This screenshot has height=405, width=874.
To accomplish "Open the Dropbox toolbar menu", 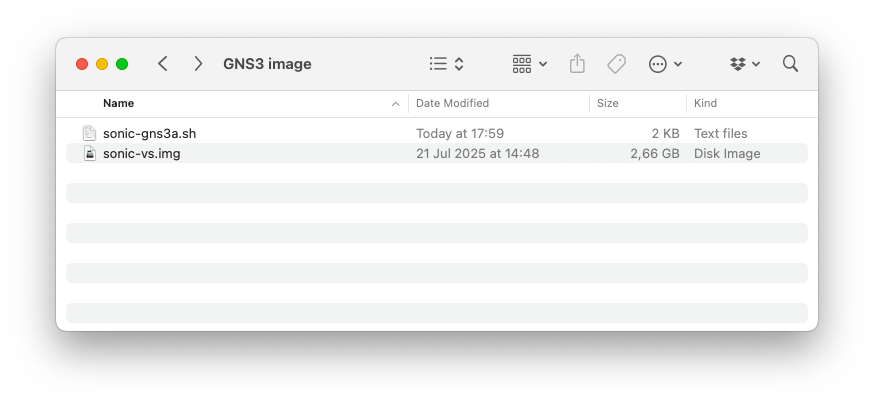I will click(745, 64).
